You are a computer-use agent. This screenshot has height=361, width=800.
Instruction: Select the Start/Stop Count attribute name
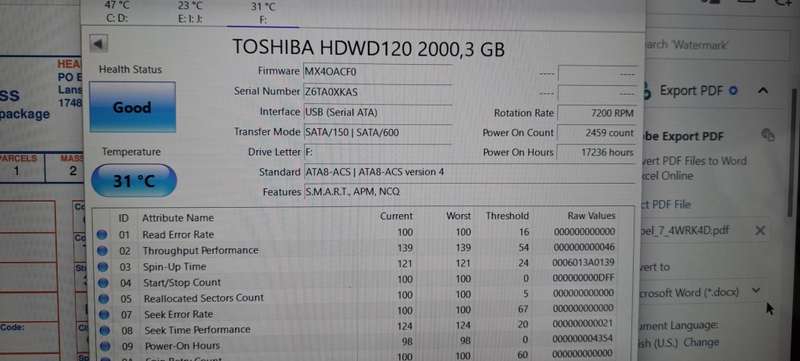click(x=182, y=282)
